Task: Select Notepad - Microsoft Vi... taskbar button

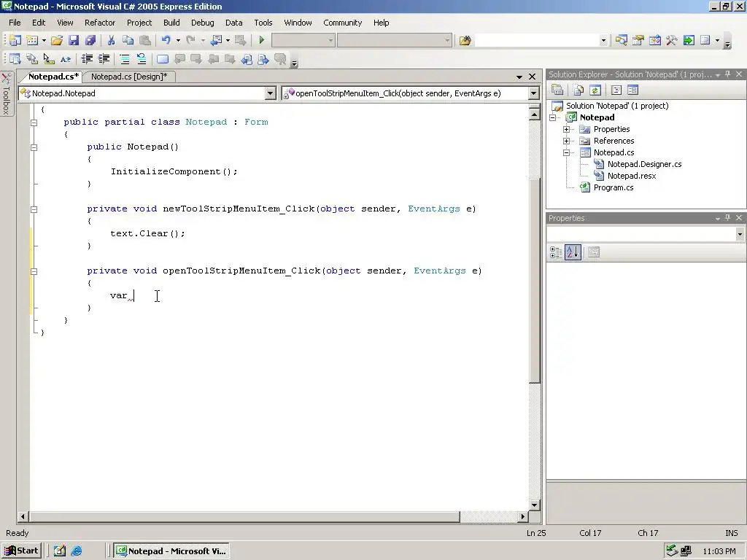Action: click(x=171, y=551)
